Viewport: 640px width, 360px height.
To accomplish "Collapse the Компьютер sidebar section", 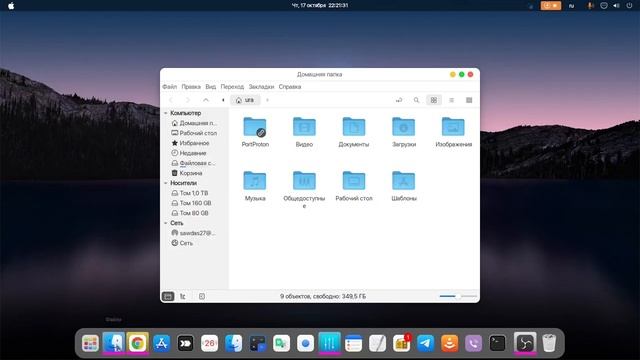I will point(166,113).
